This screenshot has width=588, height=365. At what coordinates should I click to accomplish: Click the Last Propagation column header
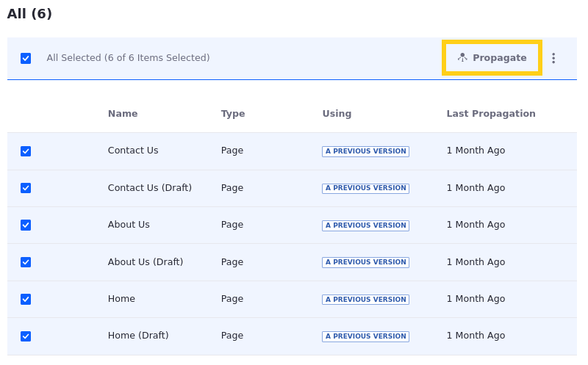491,114
